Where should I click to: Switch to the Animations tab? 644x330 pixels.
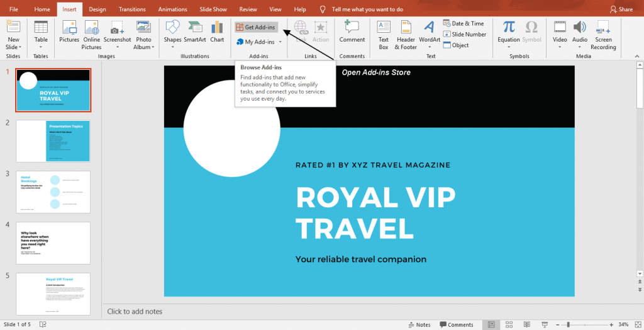172,9
